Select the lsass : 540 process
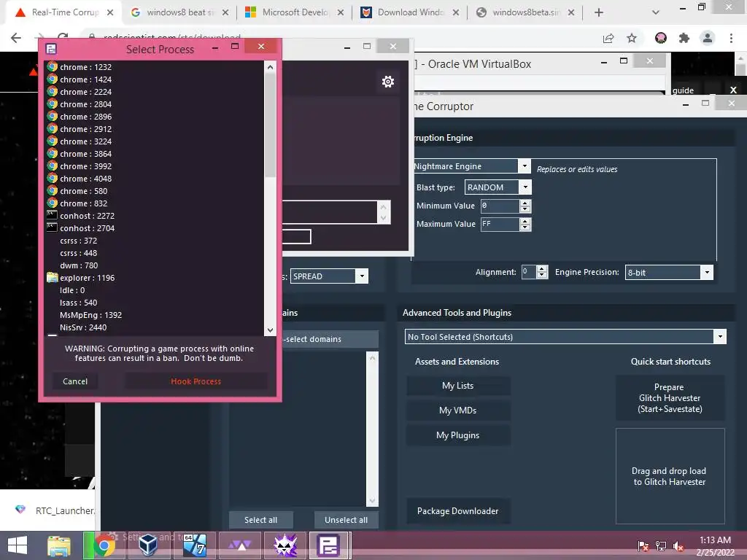 tap(78, 303)
